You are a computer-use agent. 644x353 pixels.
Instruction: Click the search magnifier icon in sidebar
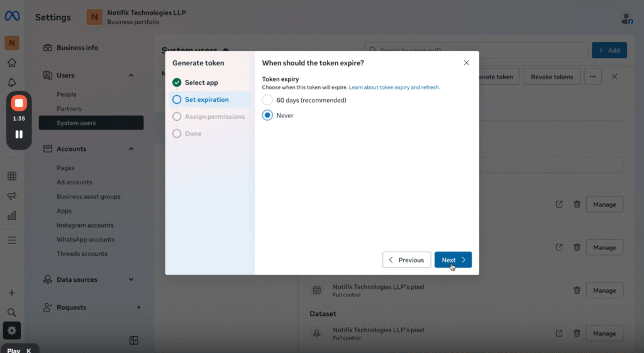click(12, 312)
